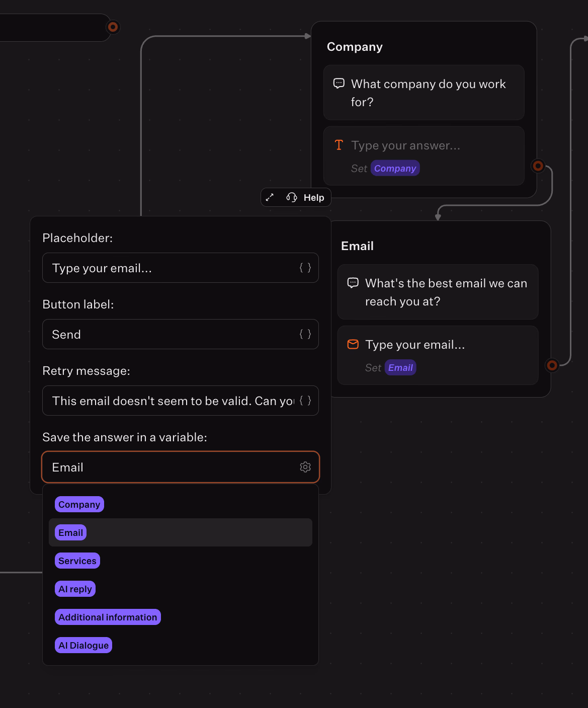588x708 pixels.
Task: Click the Send button label field
Action: pos(171,334)
